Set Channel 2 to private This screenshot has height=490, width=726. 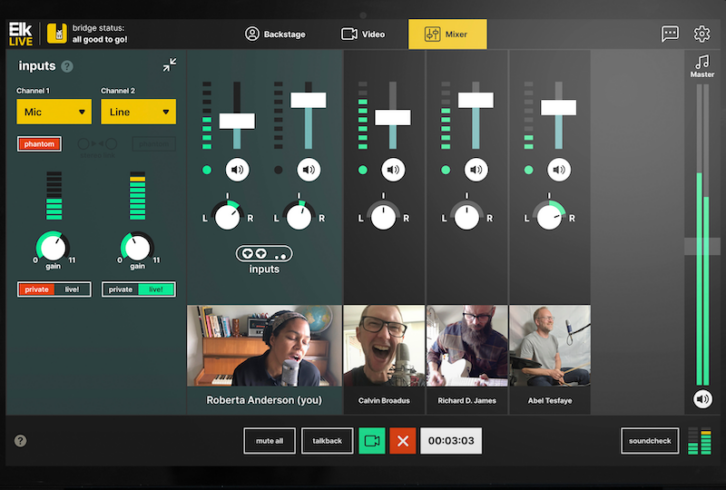tap(120, 289)
